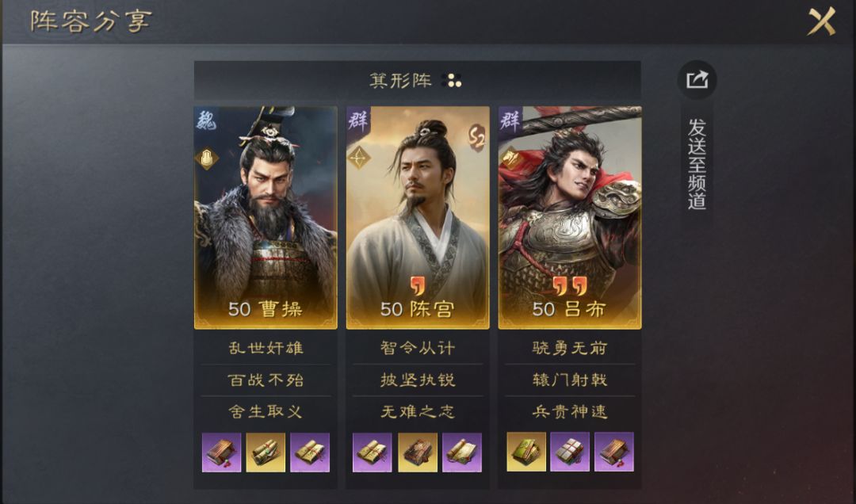
Task: Click 吕布's middle purple book icon
Action: coord(570,452)
